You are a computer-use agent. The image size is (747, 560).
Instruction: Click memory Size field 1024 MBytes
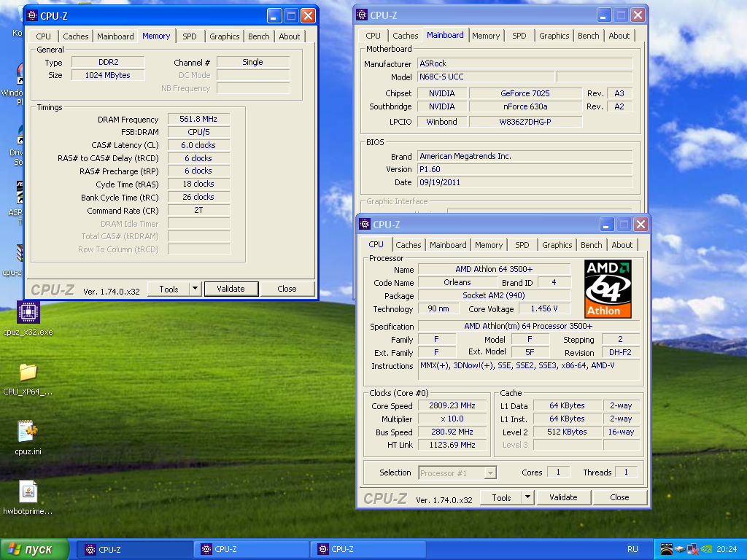coord(108,75)
